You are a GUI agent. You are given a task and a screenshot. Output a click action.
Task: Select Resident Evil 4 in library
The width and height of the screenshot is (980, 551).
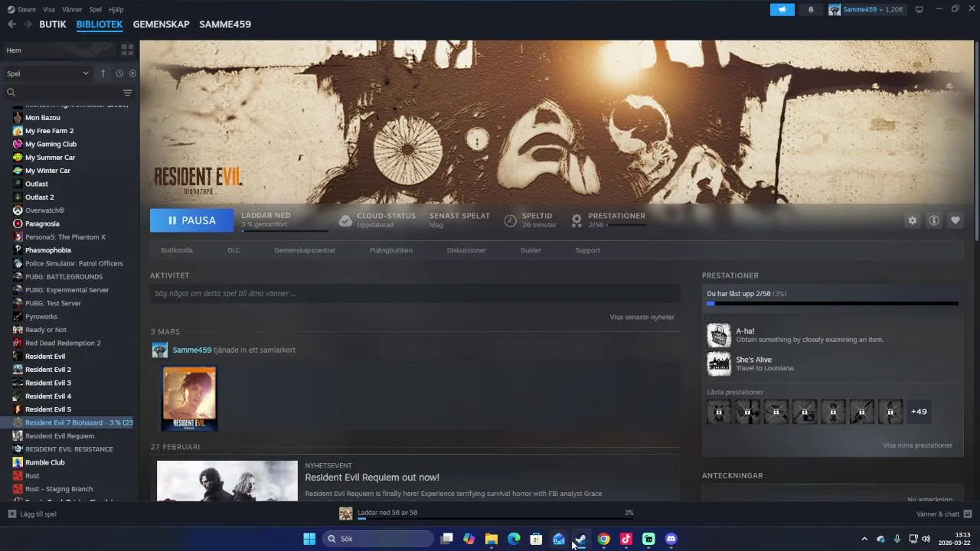pyautogui.click(x=48, y=396)
